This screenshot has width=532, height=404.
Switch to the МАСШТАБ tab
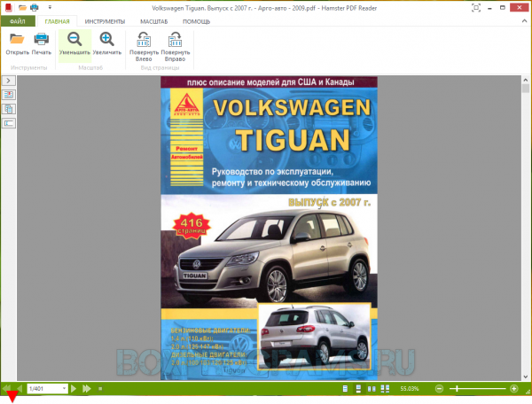[x=154, y=21]
